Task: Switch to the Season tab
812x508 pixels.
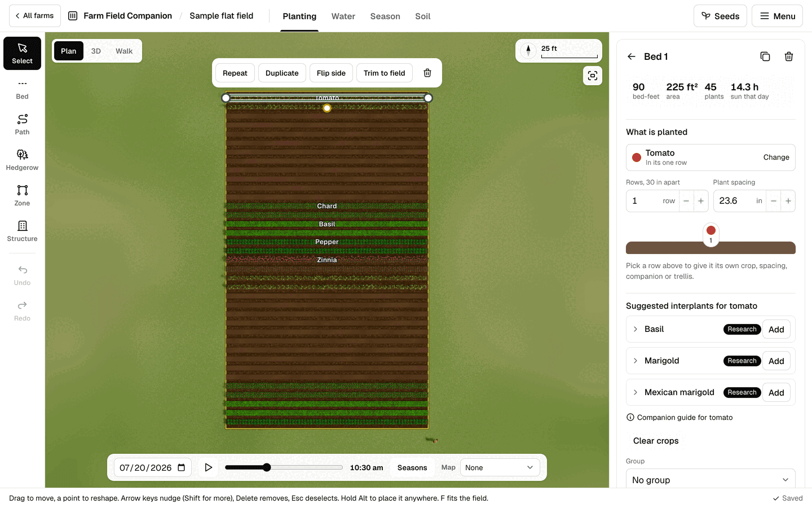Action: tap(385, 16)
